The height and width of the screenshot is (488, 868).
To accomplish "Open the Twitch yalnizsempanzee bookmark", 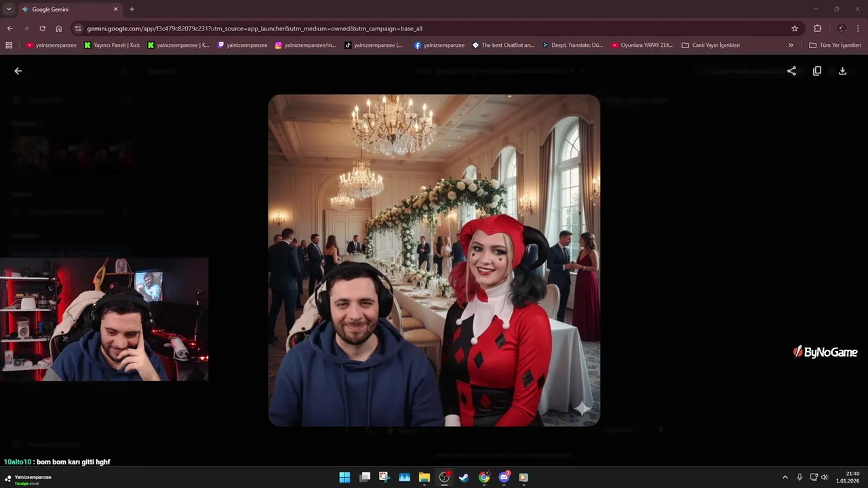I will (242, 45).
